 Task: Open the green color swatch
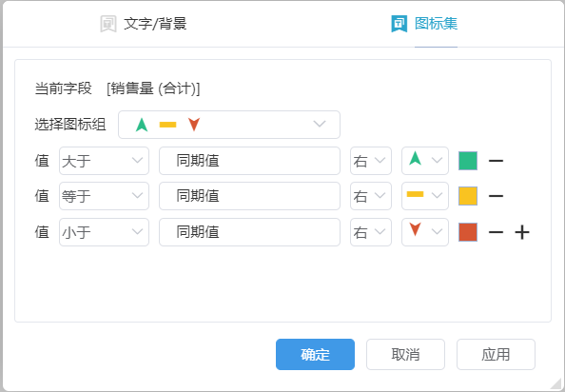pyautogui.click(x=468, y=161)
